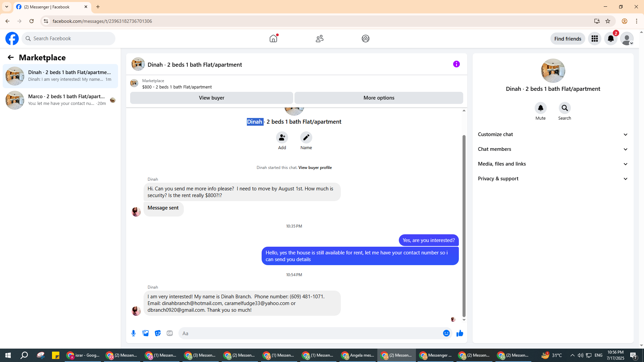
Task: Open the Friends icon in the top navigation
Action: [319, 39]
